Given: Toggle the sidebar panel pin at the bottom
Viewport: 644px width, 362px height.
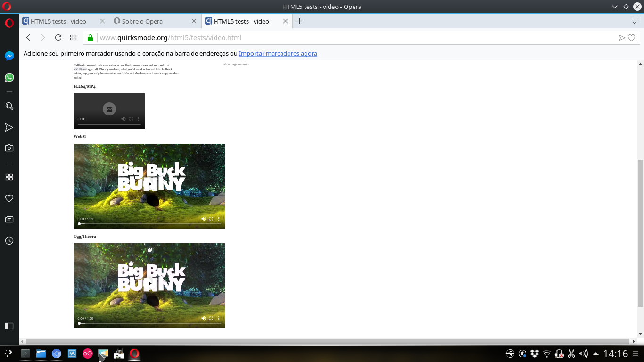Looking at the screenshot, I should (x=9, y=326).
